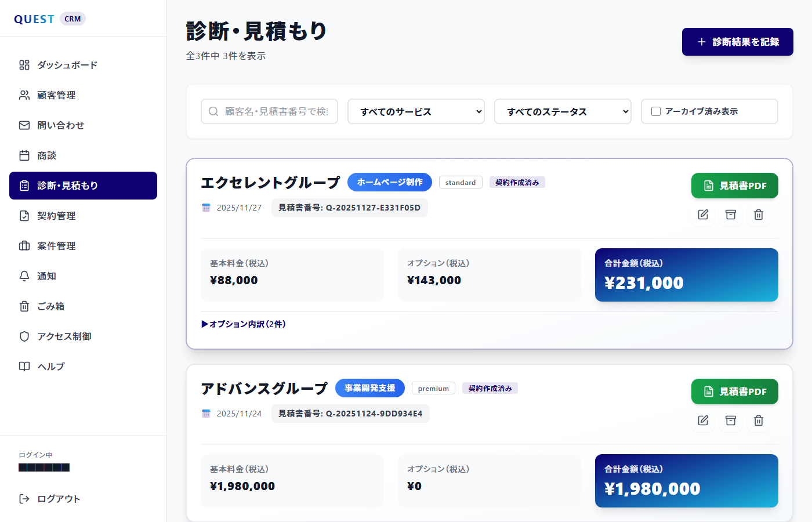Image resolution: width=812 pixels, height=522 pixels.
Task: Delete the アドバンスグループ estimate
Action: (x=759, y=420)
